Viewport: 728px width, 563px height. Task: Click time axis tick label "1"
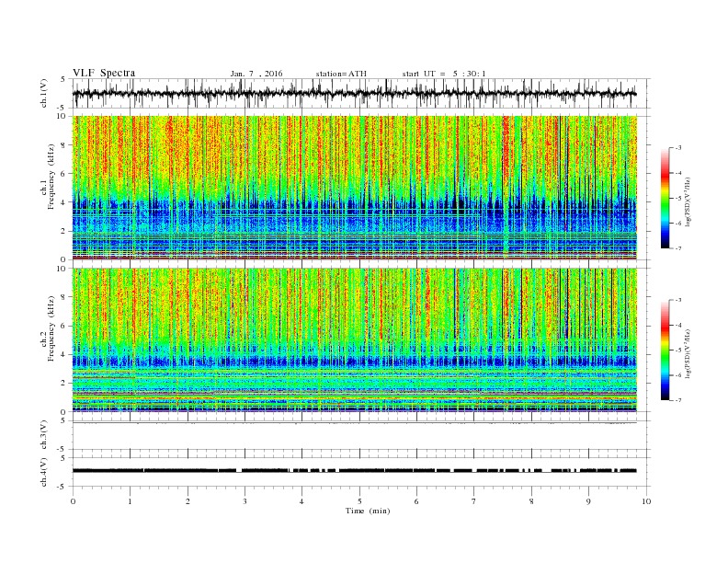[x=130, y=501]
